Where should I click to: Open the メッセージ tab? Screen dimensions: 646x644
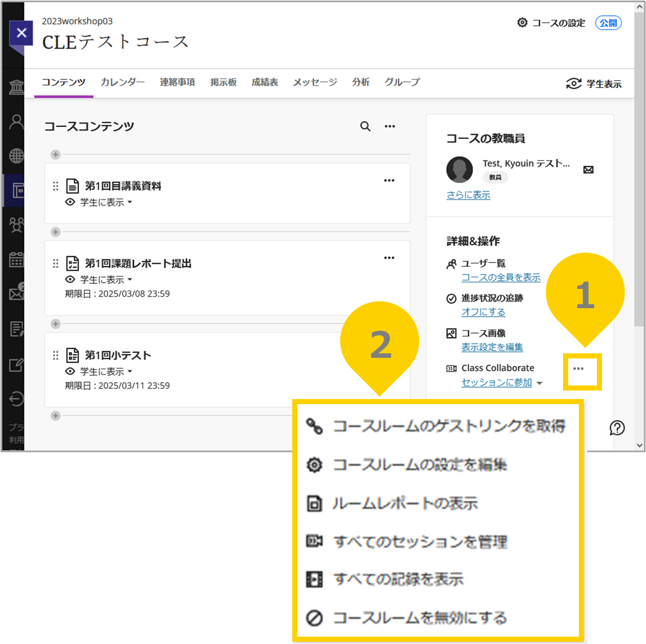315,82
